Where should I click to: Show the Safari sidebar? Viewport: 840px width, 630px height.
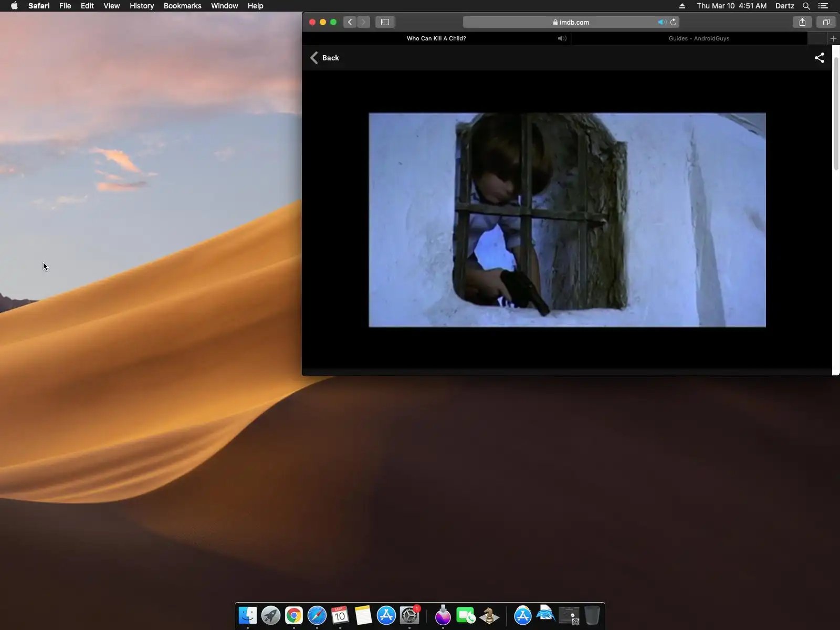point(385,22)
